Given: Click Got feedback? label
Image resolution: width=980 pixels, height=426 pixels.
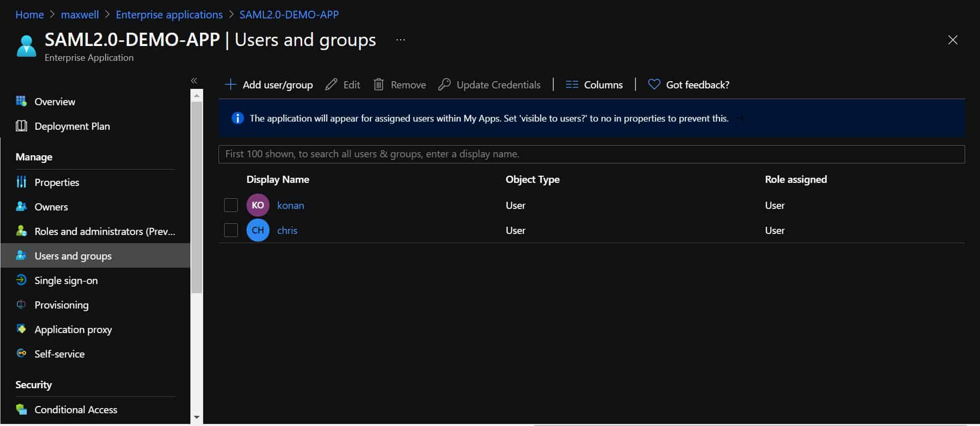Looking at the screenshot, I should coord(698,85).
